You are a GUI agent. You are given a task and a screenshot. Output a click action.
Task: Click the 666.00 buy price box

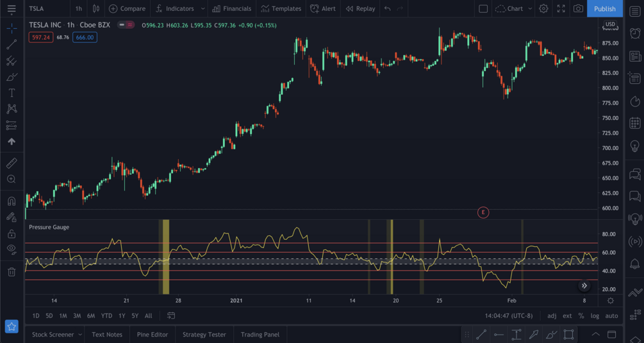coord(85,37)
